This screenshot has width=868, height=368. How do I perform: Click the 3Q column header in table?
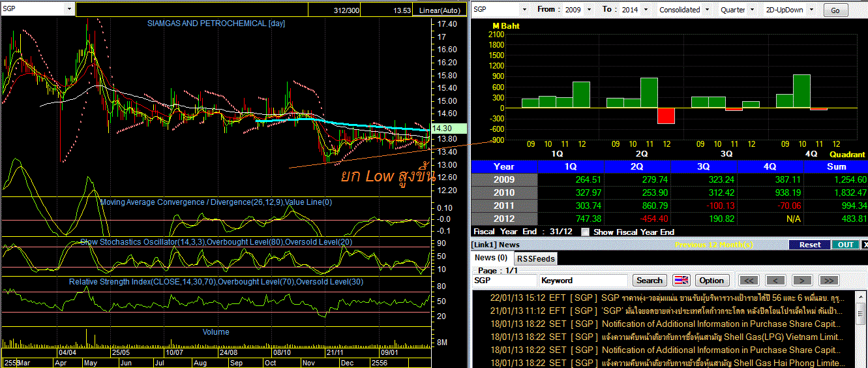(x=704, y=166)
